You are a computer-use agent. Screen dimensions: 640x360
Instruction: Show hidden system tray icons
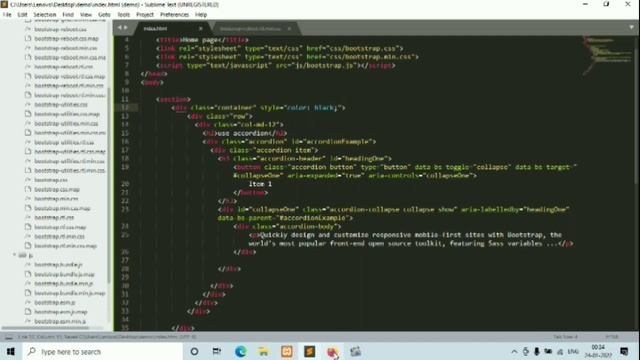514,351
